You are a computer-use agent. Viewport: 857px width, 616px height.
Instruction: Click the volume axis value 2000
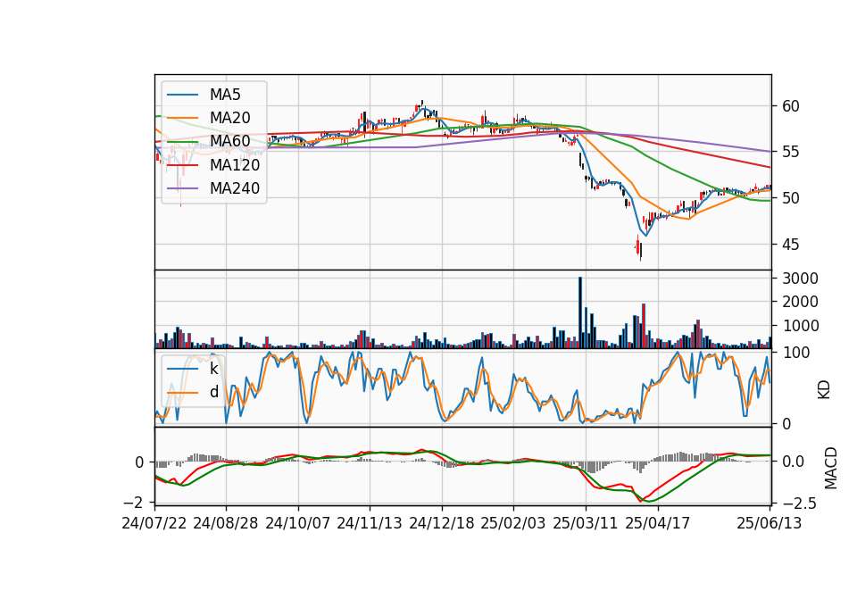[800, 302]
